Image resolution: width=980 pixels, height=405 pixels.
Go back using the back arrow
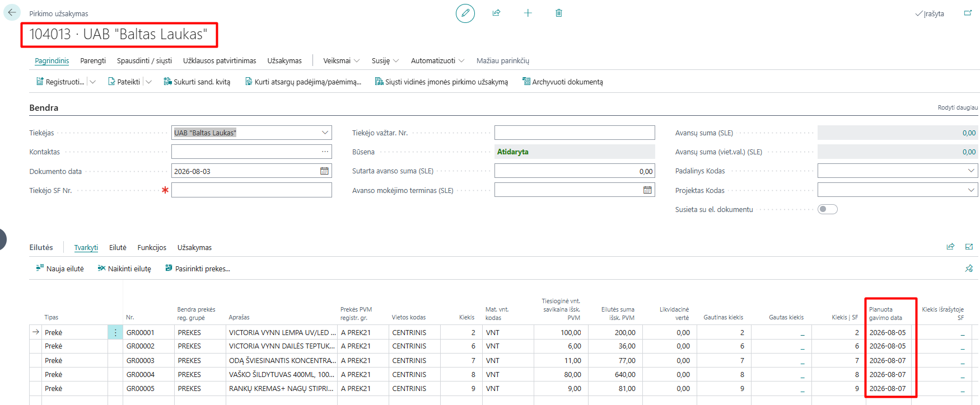point(12,12)
